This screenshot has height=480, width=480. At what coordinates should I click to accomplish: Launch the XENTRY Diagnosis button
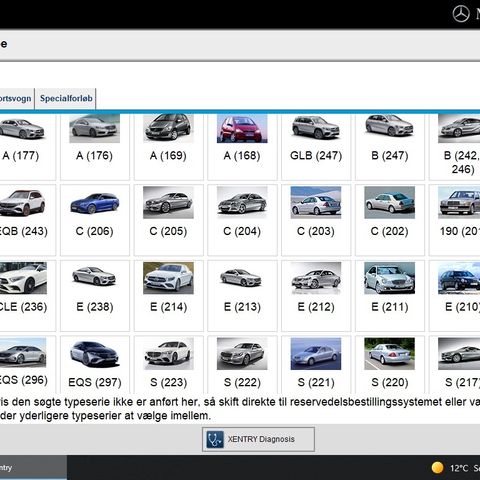point(258,439)
